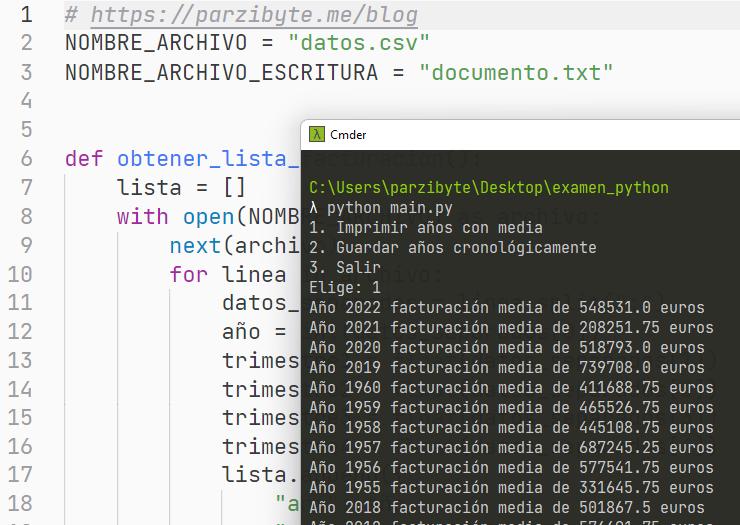Click line number 18 in the gutter
Viewport: 740px width, 525px height.
[x=21, y=503]
